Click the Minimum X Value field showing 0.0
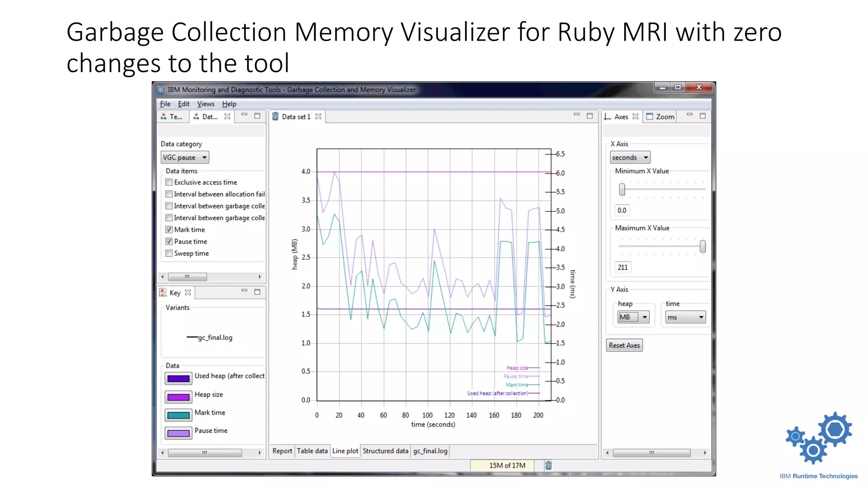This screenshot has width=868, height=488. tap(622, 210)
